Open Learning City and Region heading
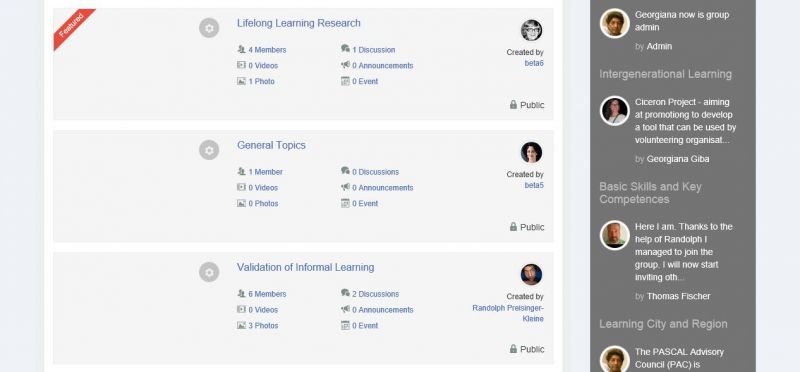 coord(663,324)
